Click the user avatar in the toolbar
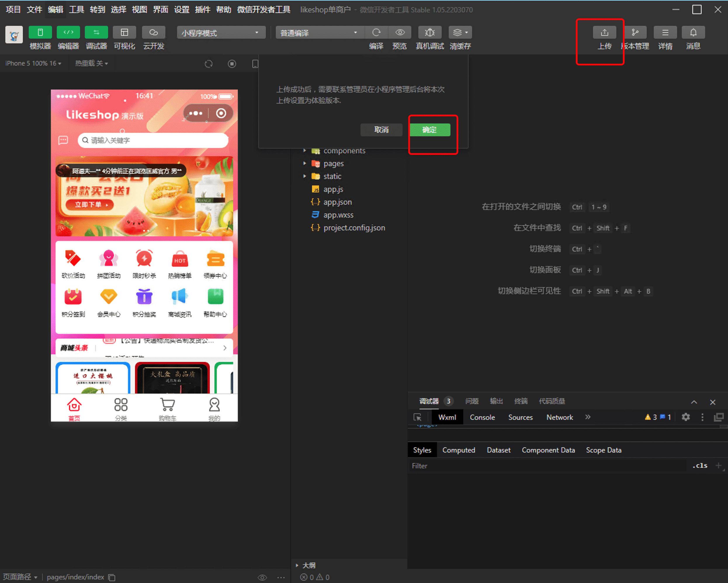The image size is (728, 583). pyautogui.click(x=14, y=35)
